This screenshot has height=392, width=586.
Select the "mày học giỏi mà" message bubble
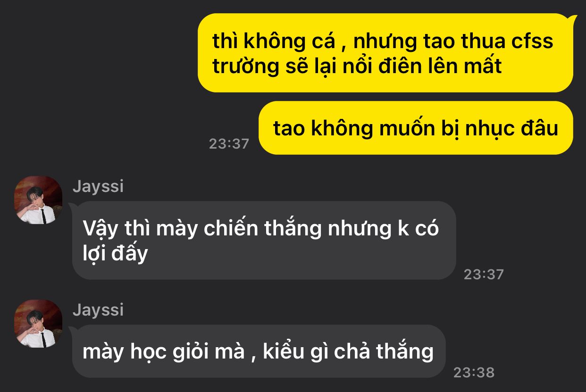[259, 351]
